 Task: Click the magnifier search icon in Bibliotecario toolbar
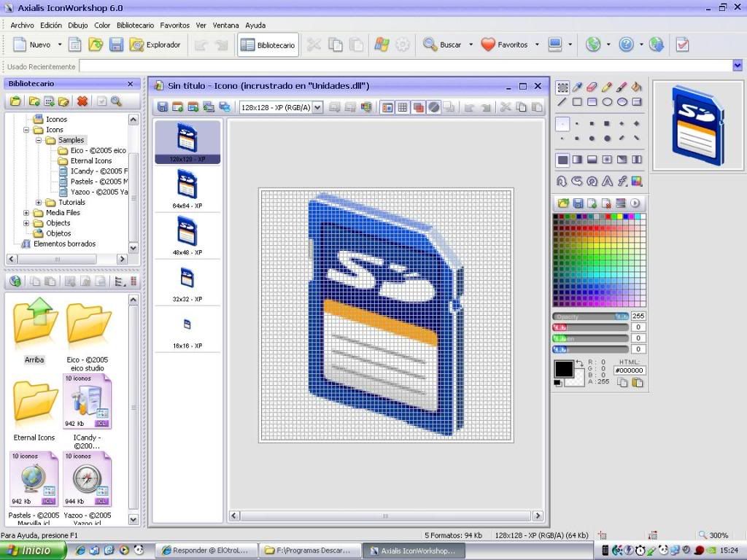116,101
